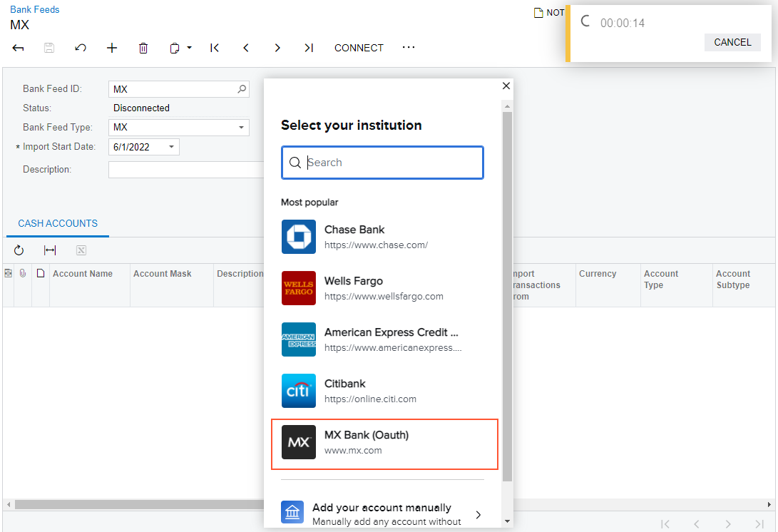
Task: Click the back arrow toolbar icon
Action: [x=19, y=48]
